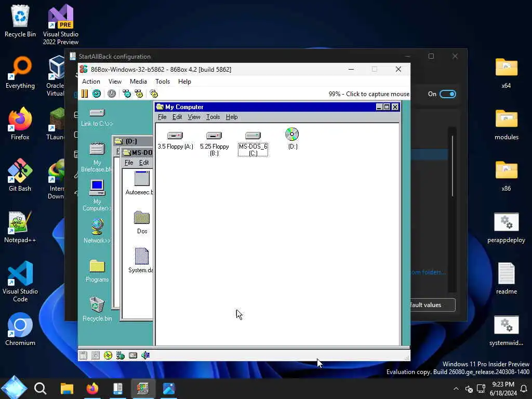
Task: Open Everything search shortcut
Action: pos(20,73)
